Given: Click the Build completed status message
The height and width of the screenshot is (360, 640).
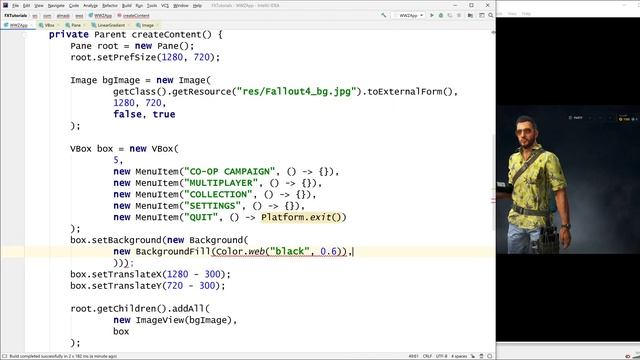Looking at the screenshot, I should click(x=63, y=356).
